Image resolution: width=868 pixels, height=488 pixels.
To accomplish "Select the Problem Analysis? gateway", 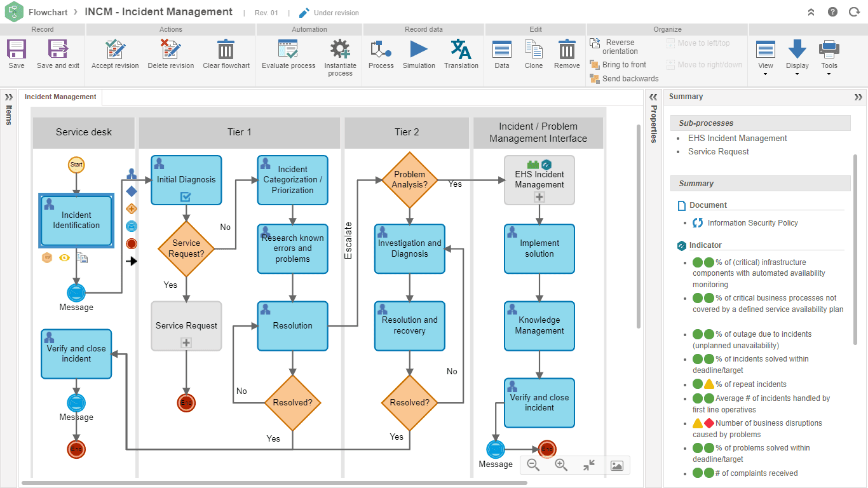I will click(x=410, y=180).
